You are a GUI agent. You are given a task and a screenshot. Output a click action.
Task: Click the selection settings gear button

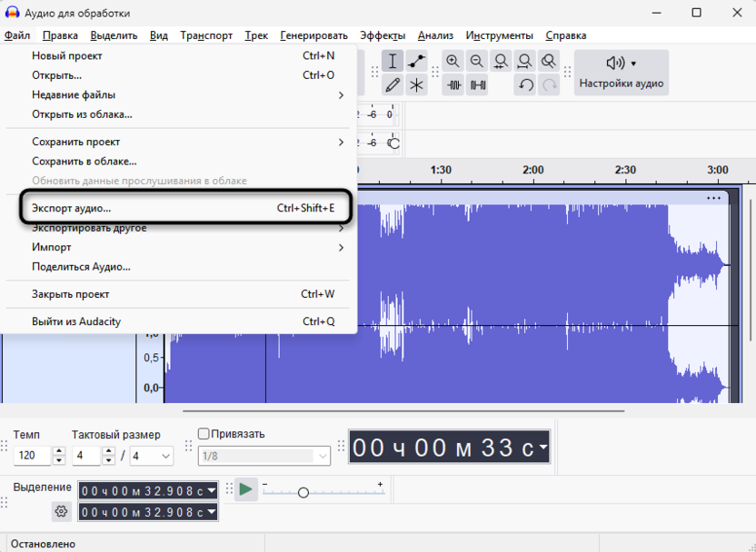[60, 511]
